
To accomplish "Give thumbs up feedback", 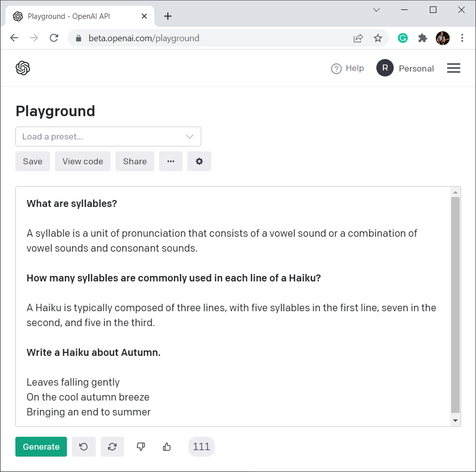I will (167, 447).
